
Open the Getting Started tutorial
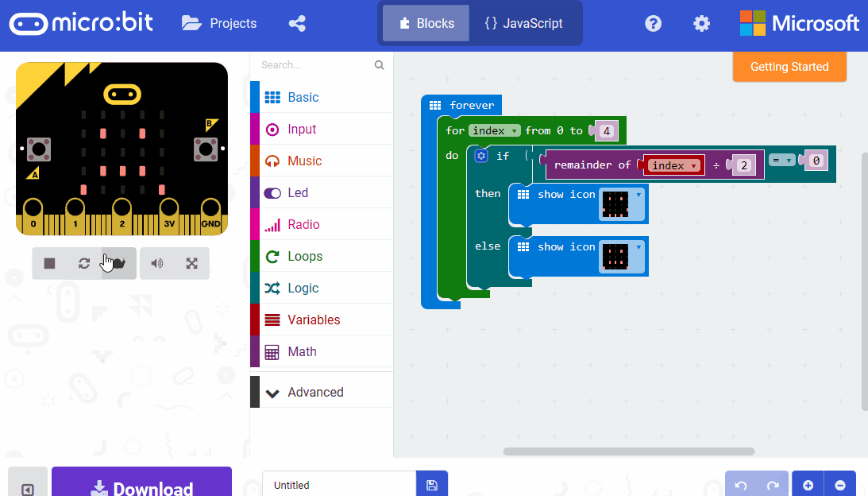point(789,67)
